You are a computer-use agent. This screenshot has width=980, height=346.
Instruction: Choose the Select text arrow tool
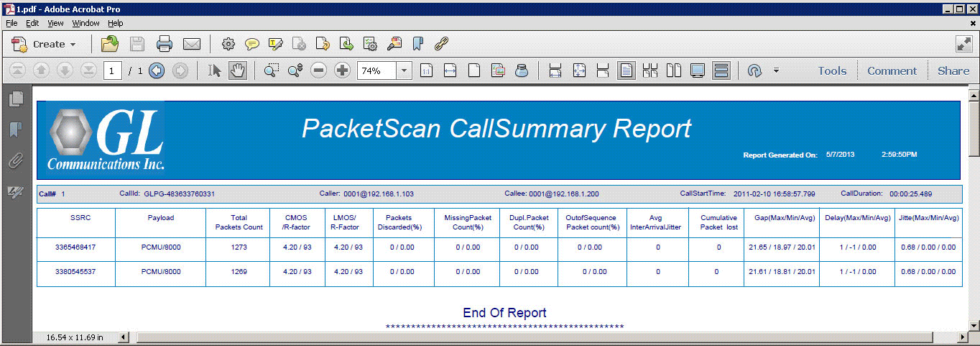214,70
